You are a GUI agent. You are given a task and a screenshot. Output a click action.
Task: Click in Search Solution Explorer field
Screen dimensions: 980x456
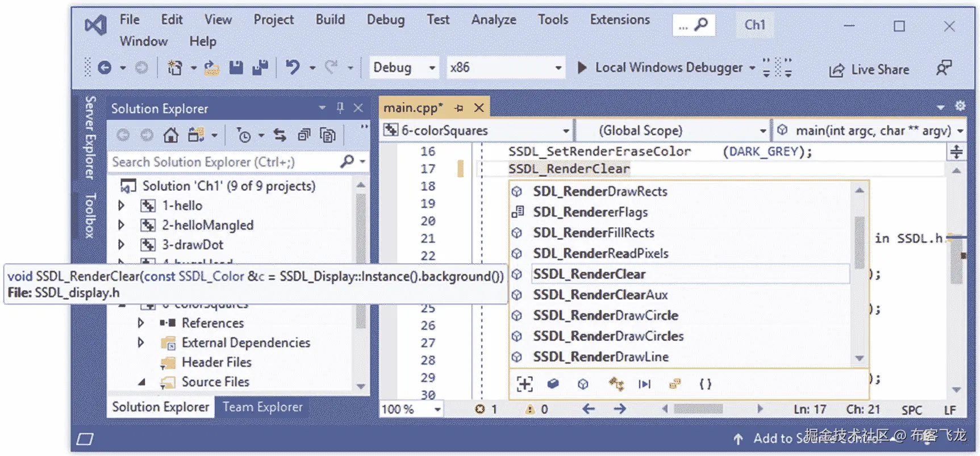click(x=223, y=162)
